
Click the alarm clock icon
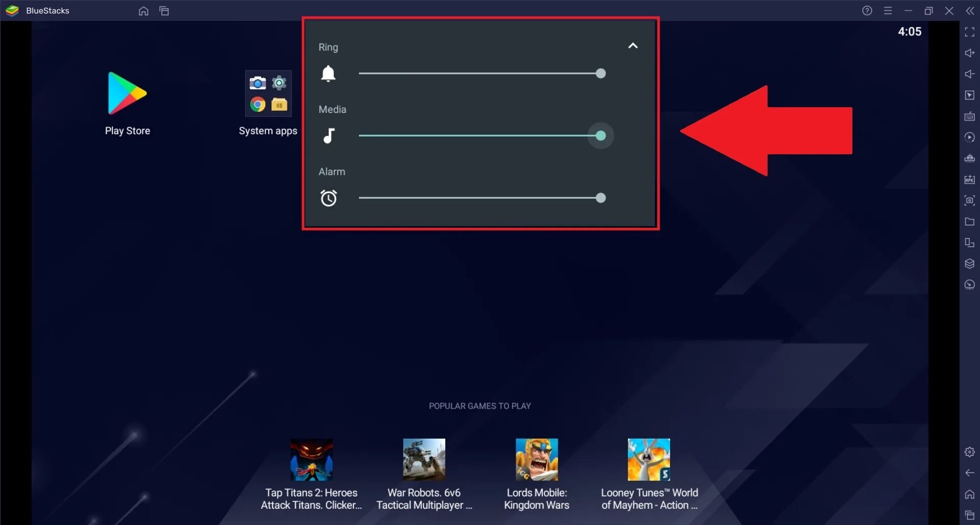(x=328, y=198)
